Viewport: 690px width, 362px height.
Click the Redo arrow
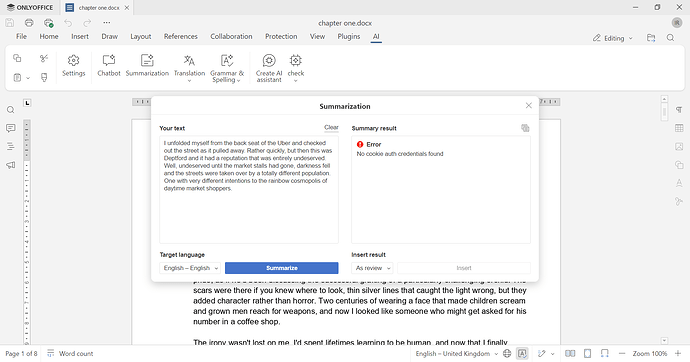click(87, 23)
